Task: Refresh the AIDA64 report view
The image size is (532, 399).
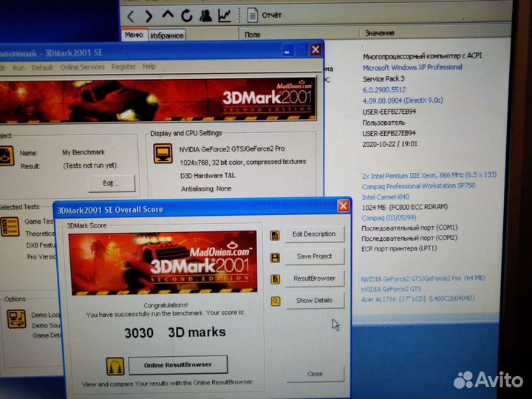Action: tap(186, 16)
